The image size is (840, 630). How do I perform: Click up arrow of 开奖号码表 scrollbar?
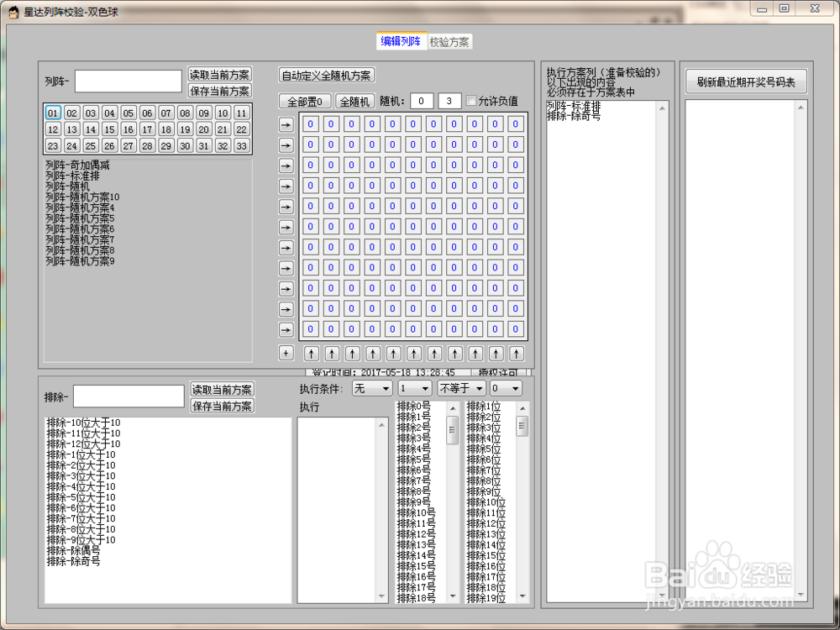click(x=801, y=108)
